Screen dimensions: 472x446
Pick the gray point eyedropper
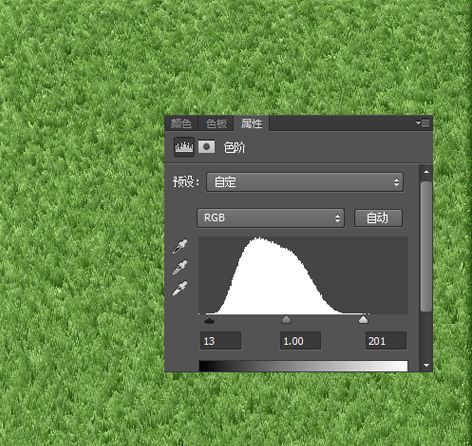point(180,267)
